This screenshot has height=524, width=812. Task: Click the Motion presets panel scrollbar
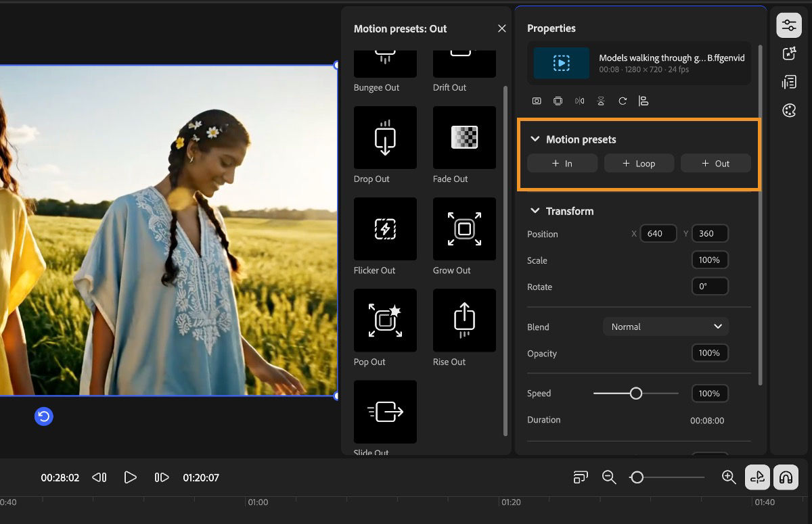505,260
